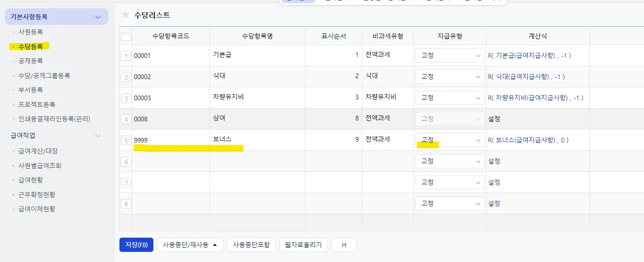Open 사원등록 in the sidebar
This screenshot has width=644, height=262.
pyautogui.click(x=31, y=32)
